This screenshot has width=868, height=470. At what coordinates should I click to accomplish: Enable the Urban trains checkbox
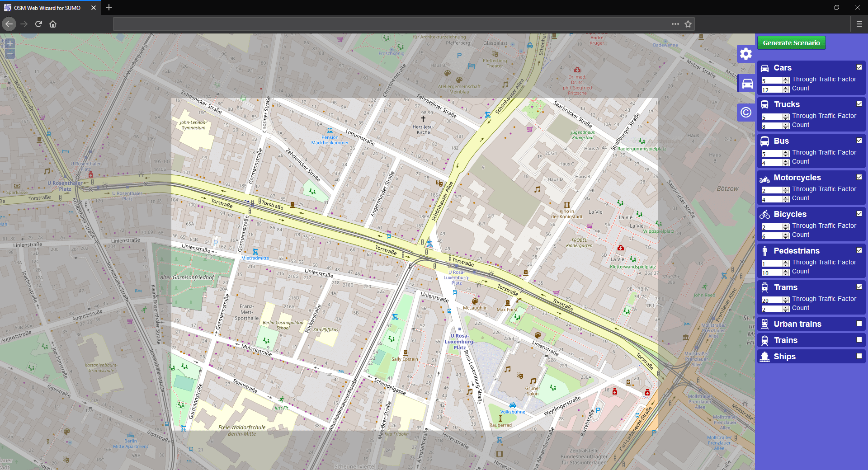tap(859, 324)
